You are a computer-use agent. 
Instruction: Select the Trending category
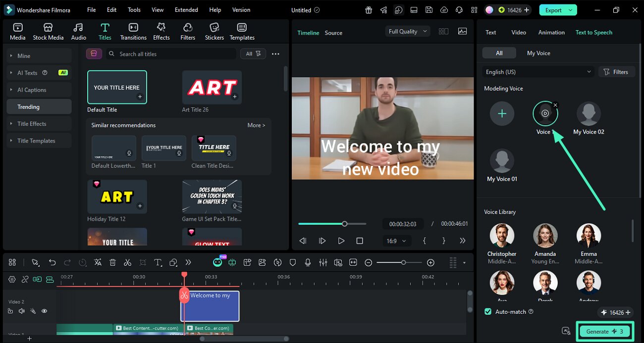[x=39, y=107]
